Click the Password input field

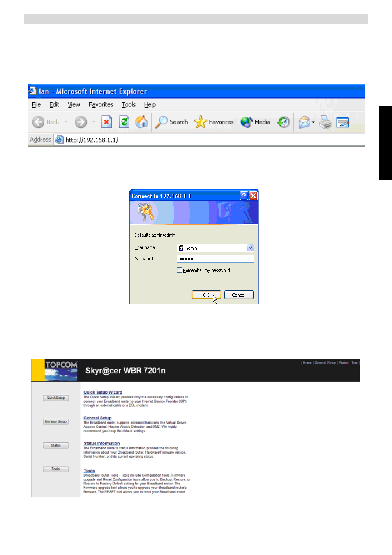pos(215,259)
